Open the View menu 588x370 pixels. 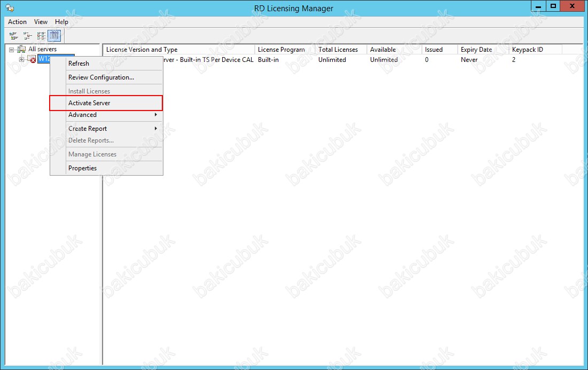[41, 22]
